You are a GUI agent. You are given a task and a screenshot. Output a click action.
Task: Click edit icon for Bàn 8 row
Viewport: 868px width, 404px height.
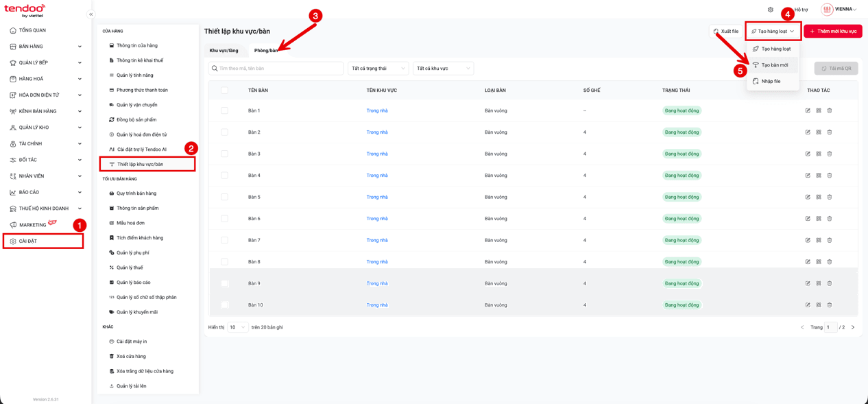coord(808,262)
